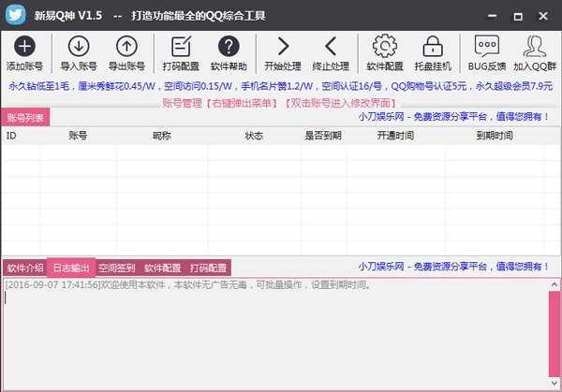Select the 日志输出 tab

[71, 268]
